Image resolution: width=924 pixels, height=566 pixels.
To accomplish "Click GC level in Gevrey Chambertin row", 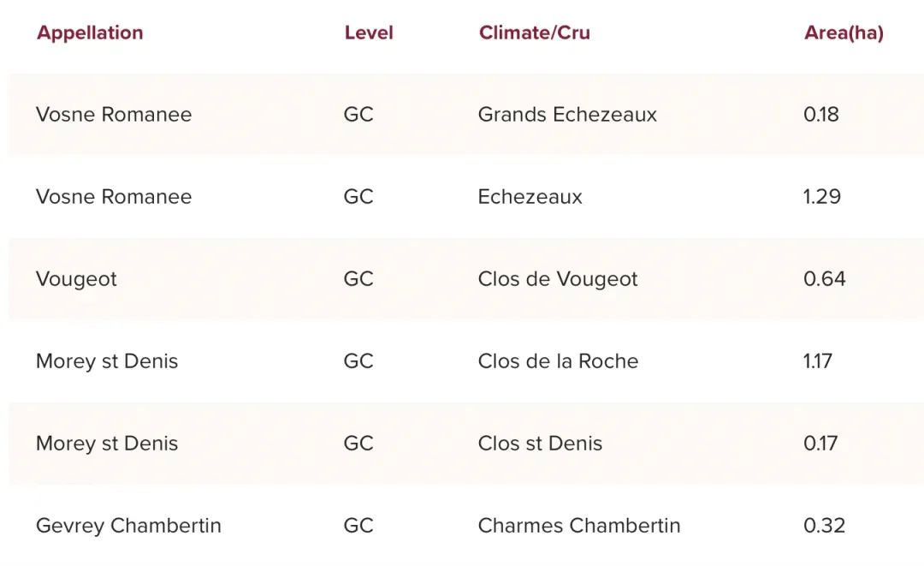I will (358, 526).
